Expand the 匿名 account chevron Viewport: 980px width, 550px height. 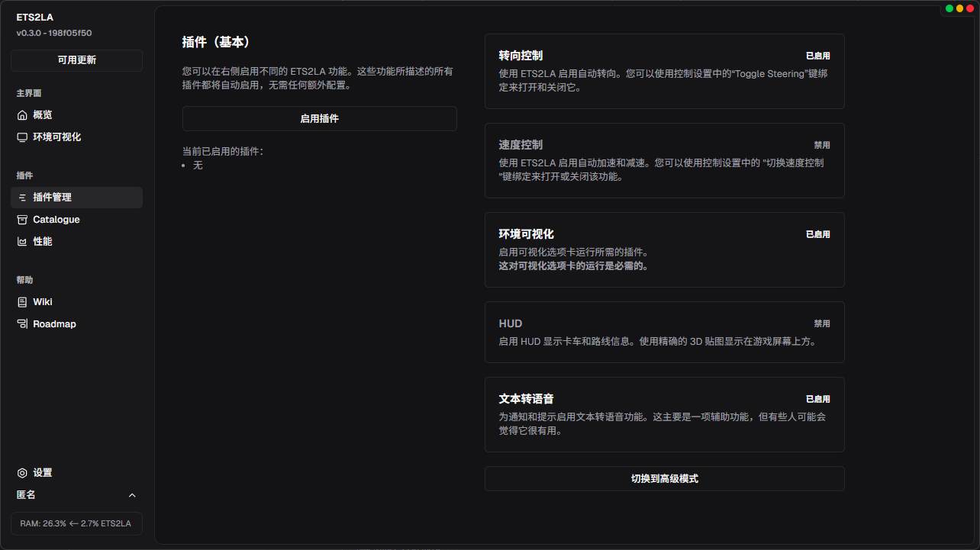click(132, 495)
